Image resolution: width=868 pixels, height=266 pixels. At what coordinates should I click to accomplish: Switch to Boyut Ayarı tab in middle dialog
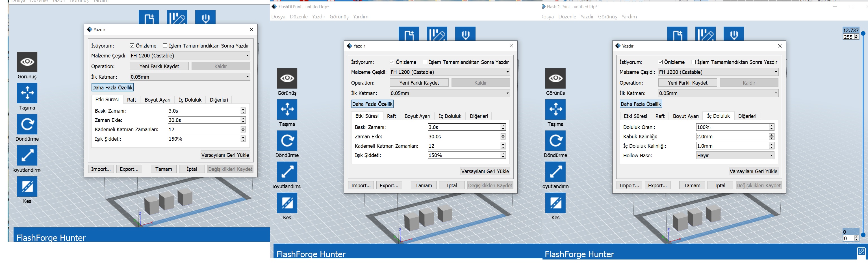pos(417,116)
